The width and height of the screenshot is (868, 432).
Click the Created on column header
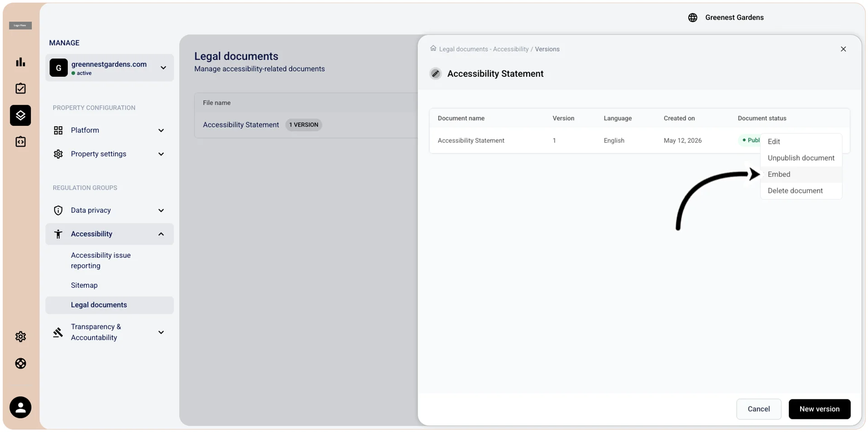point(679,118)
